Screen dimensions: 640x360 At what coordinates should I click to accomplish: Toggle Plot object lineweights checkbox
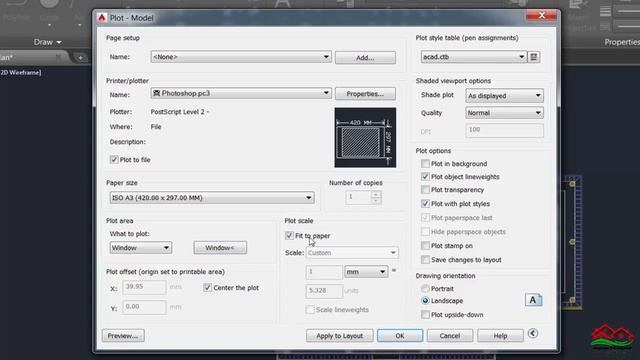425,177
